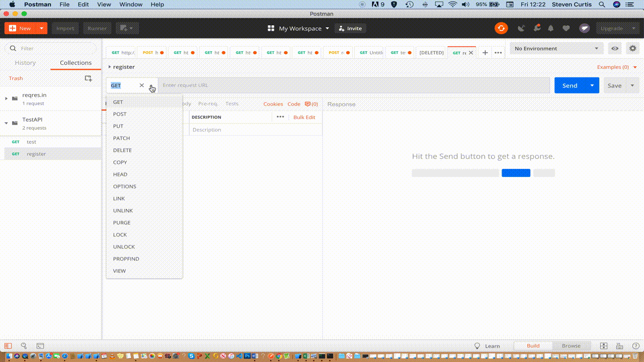Open the No Environment selector
Viewport: 644px width, 362px height.
pos(556,48)
